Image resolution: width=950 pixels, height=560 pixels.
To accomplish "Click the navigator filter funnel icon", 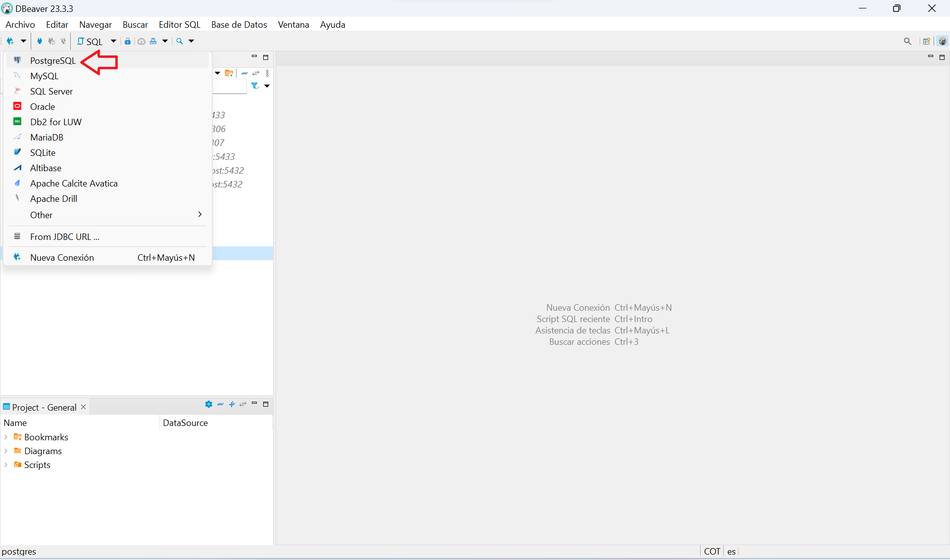I will click(255, 86).
